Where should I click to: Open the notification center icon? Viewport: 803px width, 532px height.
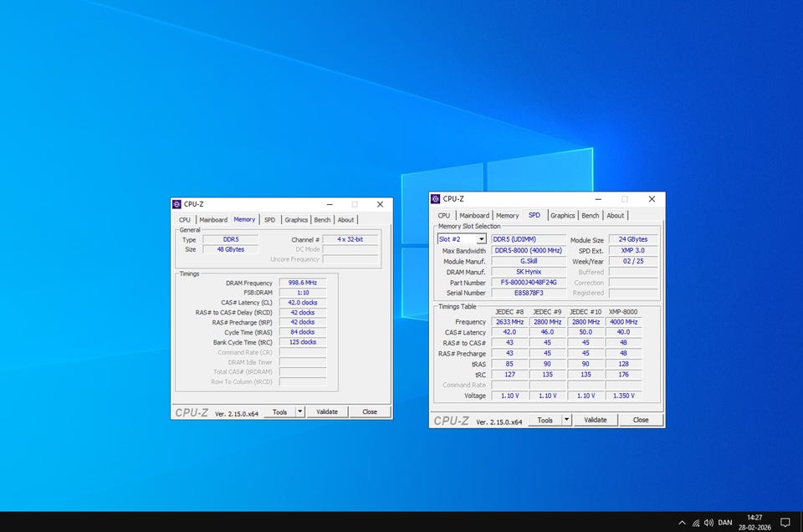coord(785,523)
